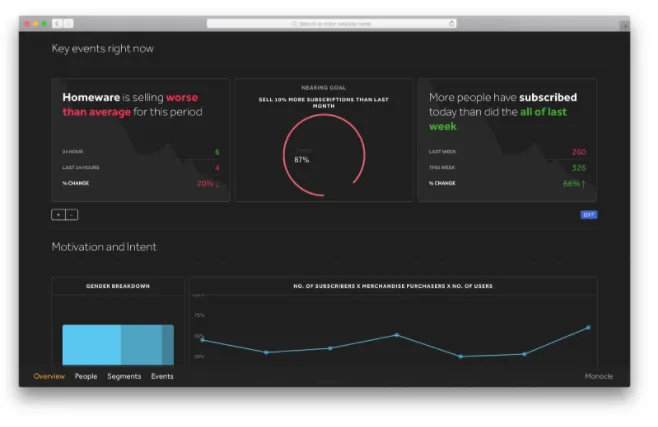The height and width of the screenshot is (427, 658).
Task: Open the Segments tab
Action: click(x=124, y=376)
